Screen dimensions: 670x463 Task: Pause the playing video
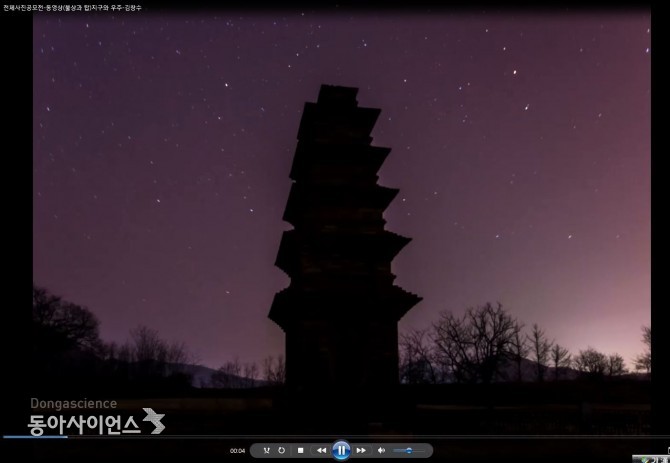point(341,451)
